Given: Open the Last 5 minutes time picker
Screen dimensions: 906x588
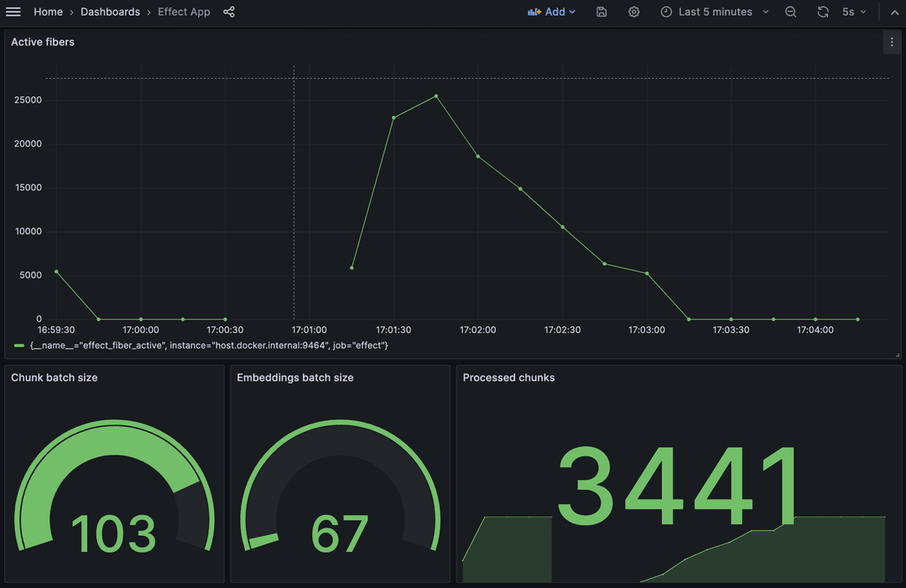Looking at the screenshot, I should click(x=715, y=12).
